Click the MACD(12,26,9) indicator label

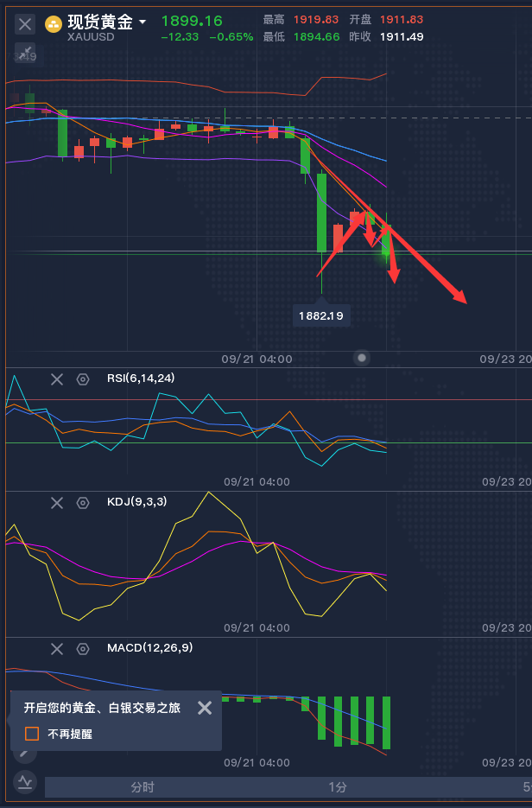150,647
